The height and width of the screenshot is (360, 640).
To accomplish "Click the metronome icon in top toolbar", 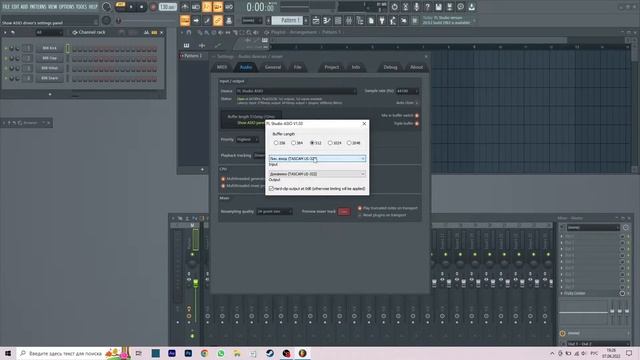I will (185, 7).
